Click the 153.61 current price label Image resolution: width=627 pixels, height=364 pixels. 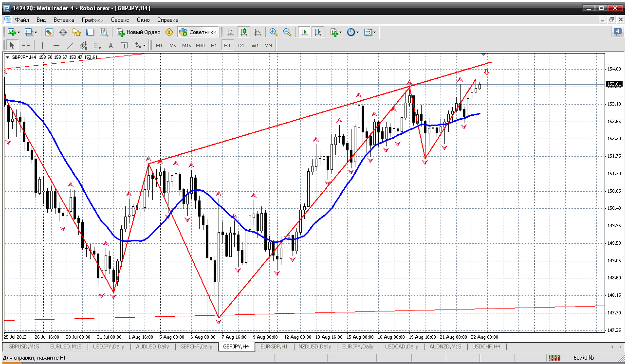(x=614, y=84)
